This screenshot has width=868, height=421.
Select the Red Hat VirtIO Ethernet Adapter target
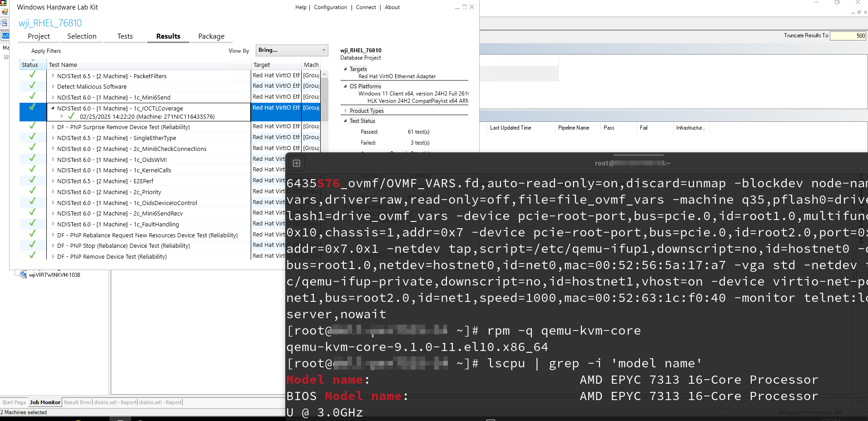click(x=397, y=76)
